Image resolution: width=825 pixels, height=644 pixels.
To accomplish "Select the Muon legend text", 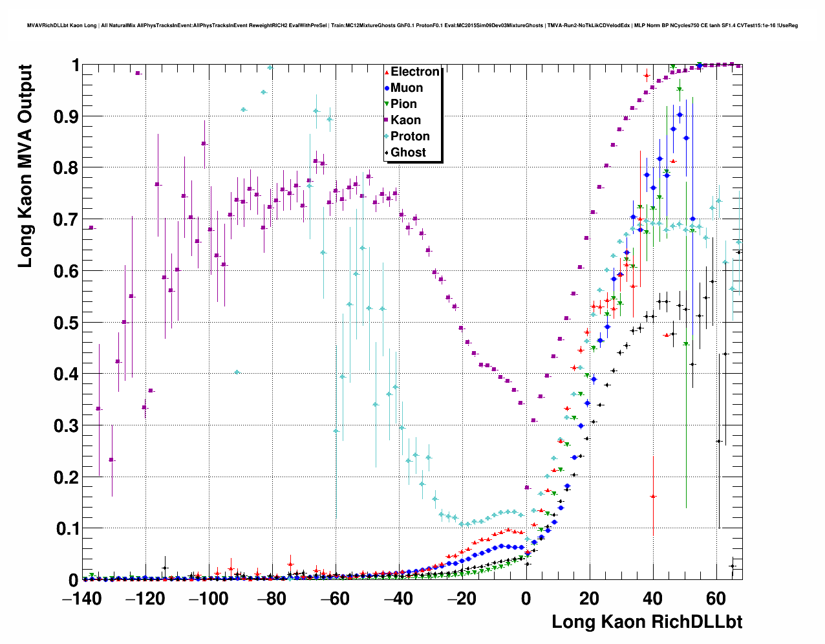I will 407,88.
